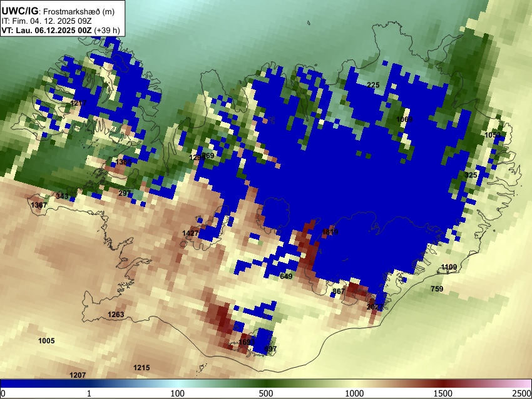Click the legend label 500
The height and width of the screenshot is (399, 532).
click(x=266, y=393)
